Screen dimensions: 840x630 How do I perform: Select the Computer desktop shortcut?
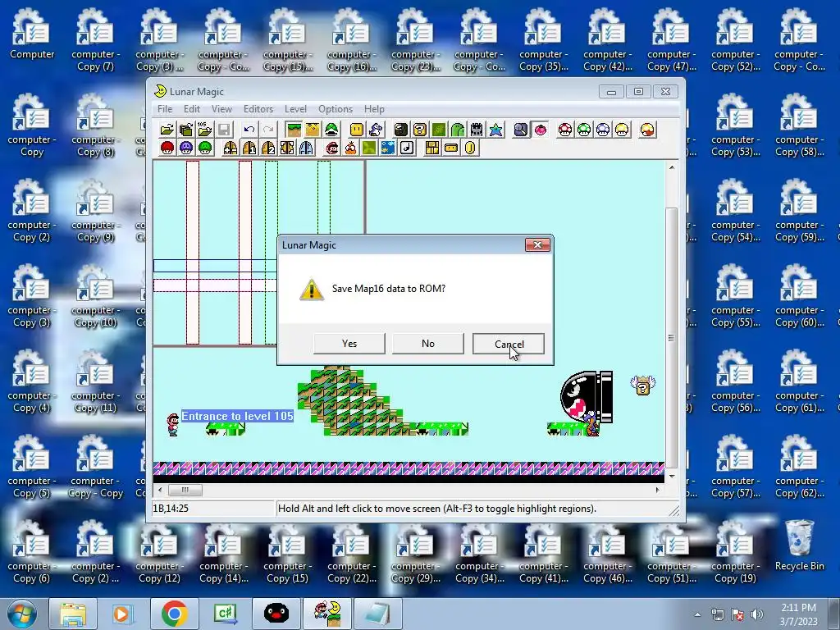coord(32,34)
